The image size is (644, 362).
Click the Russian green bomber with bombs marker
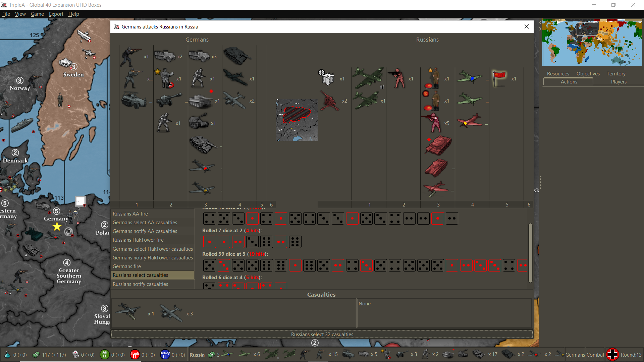(369, 78)
